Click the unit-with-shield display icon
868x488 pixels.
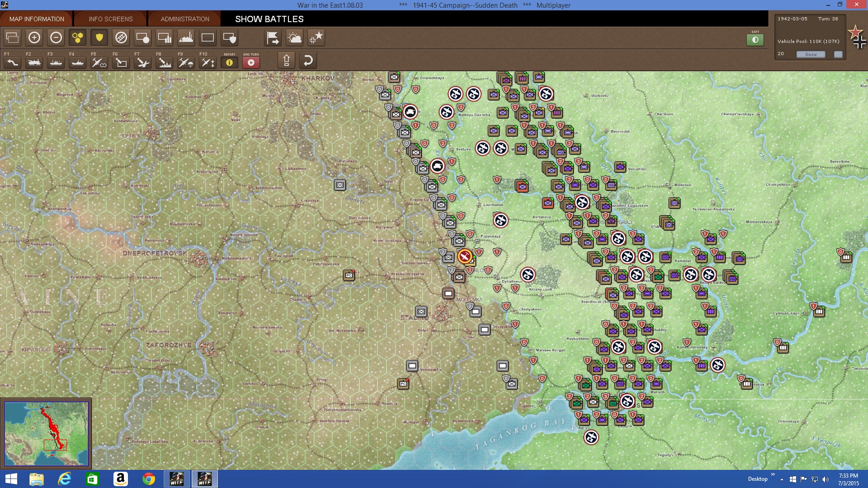click(230, 38)
